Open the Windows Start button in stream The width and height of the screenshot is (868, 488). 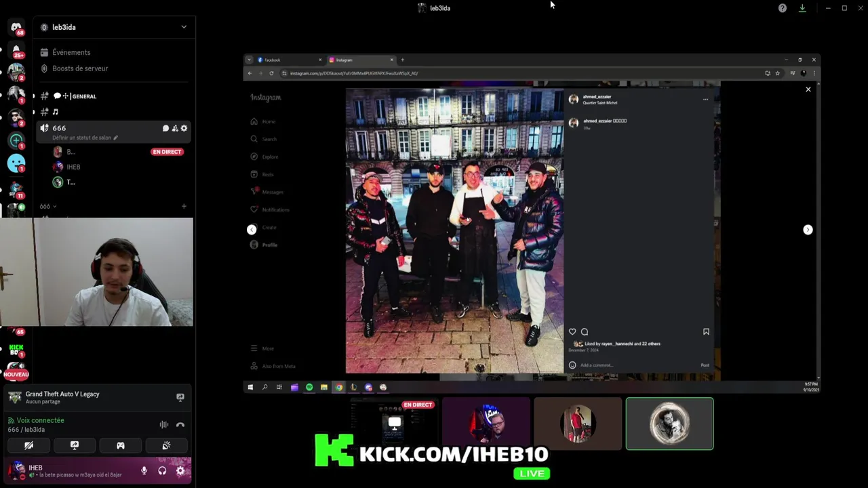[250, 387]
